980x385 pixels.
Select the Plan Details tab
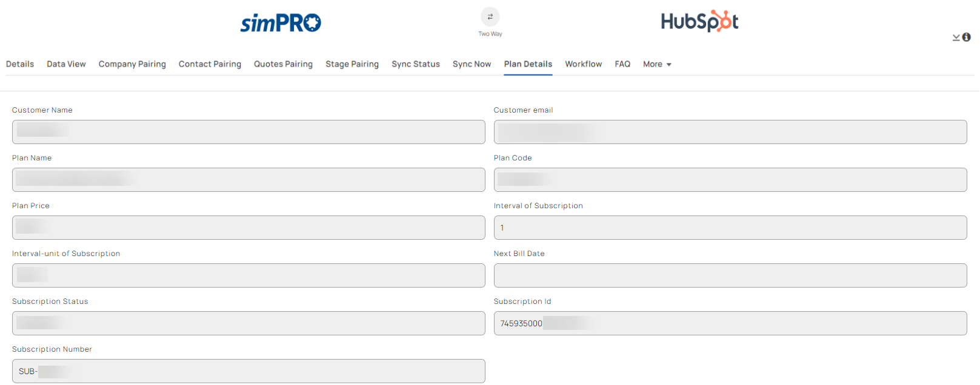click(x=528, y=64)
